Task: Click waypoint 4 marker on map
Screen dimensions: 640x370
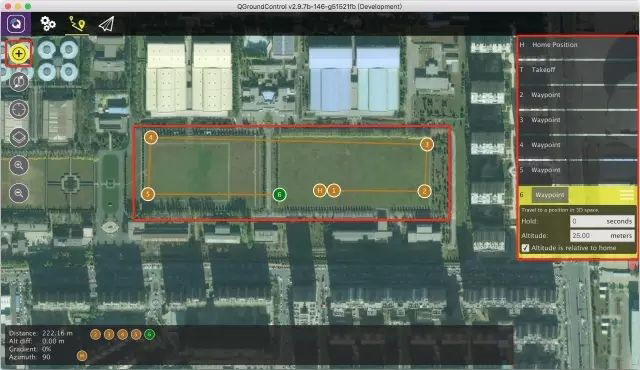Action: (151, 137)
